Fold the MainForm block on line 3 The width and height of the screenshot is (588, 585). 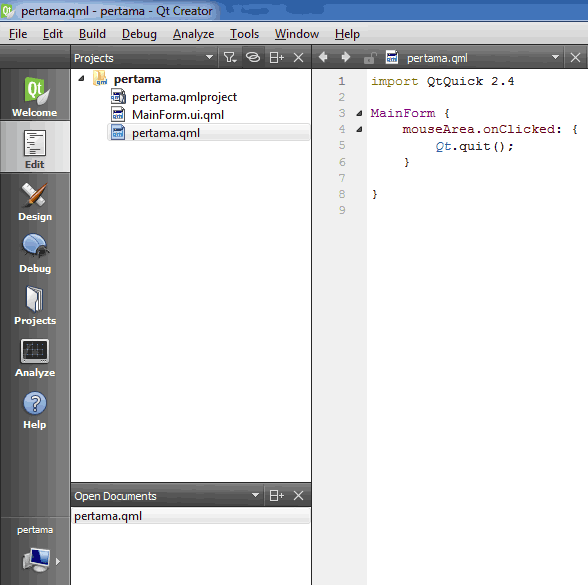click(x=359, y=113)
